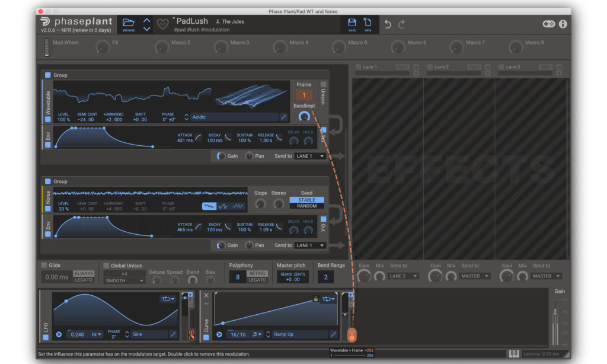Click the Bend Range value field showing 2
This screenshot has width=607, height=364.
tap(325, 277)
